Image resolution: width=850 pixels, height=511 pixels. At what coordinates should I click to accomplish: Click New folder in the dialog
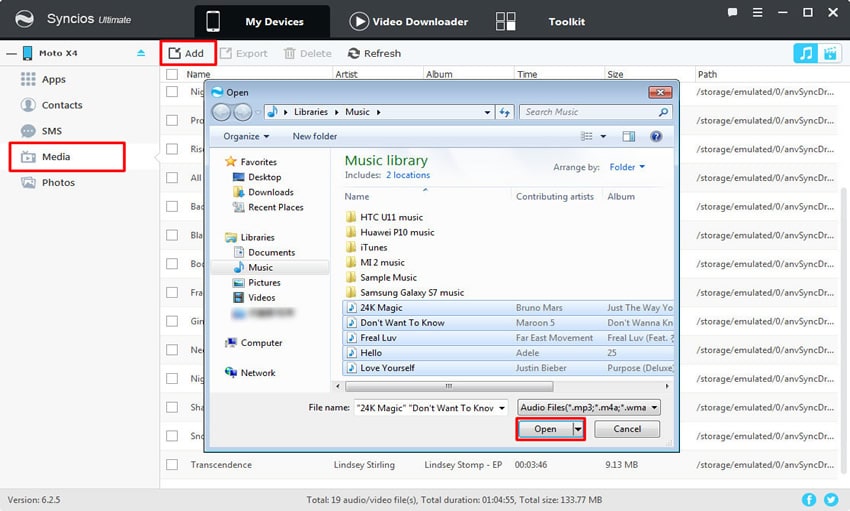(314, 137)
